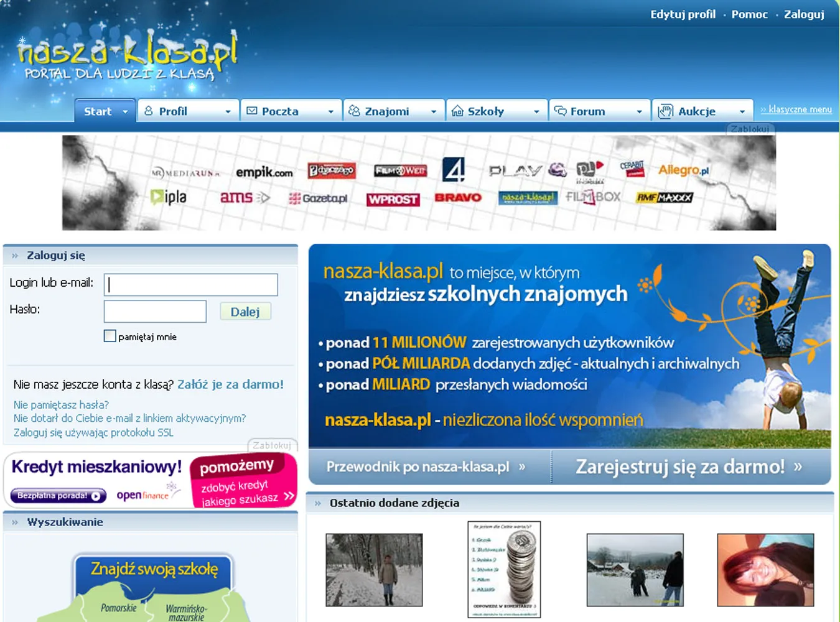840x622 pixels.
Task: Open Pomoc from the top menu
Action: tap(749, 14)
